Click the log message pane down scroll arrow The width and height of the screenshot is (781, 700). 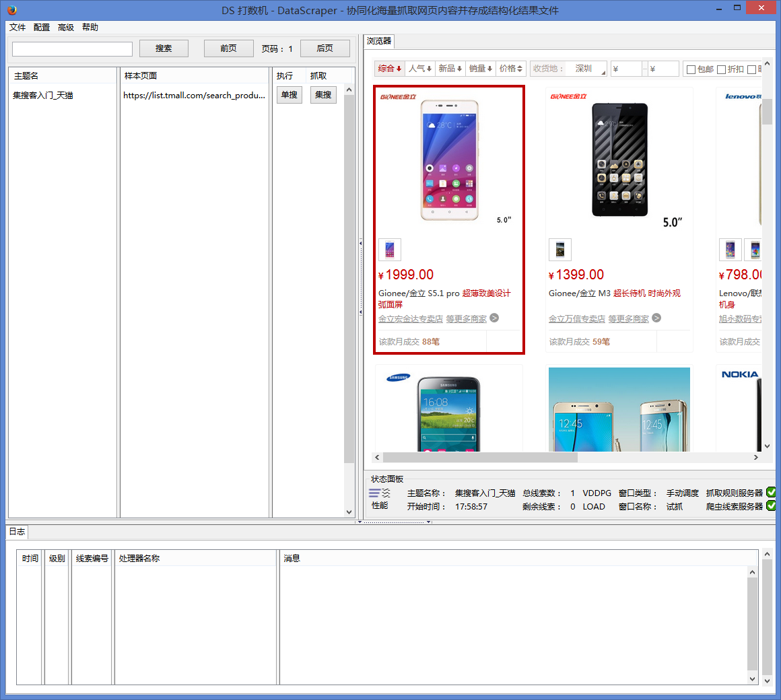pos(752,678)
